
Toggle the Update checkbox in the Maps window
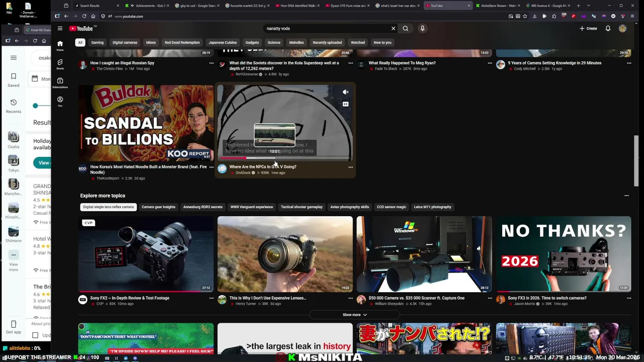click(x=35, y=335)
